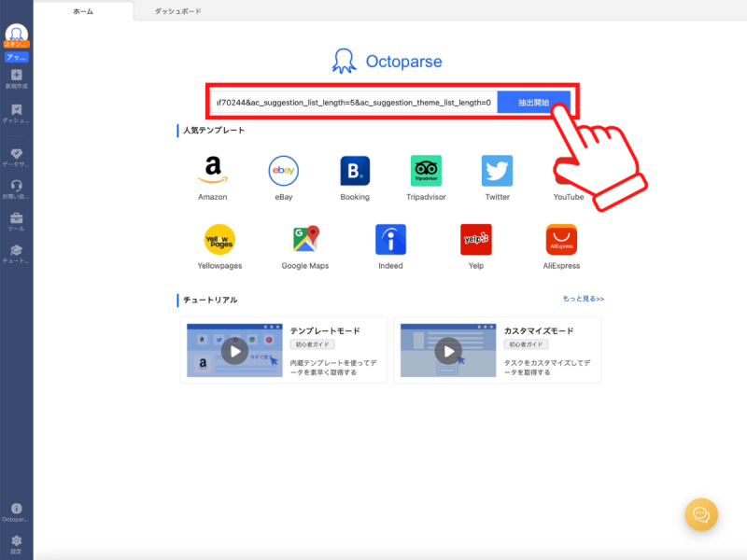Click the blue アッ… upgrade button
This screenshot has height=560, width=747.
16,57
